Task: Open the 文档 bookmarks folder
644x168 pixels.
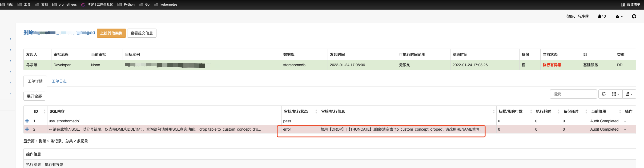Action: click(x=41, y=5)
